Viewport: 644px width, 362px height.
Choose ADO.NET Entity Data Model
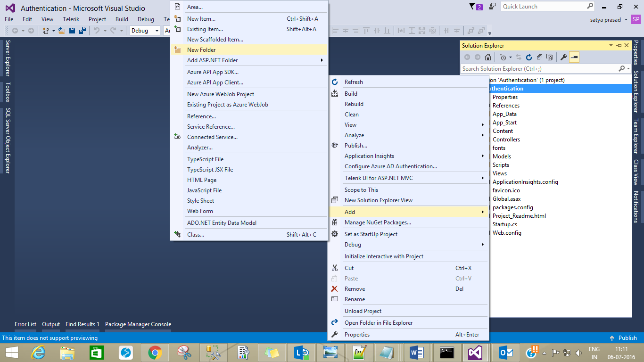coord(249,223)
